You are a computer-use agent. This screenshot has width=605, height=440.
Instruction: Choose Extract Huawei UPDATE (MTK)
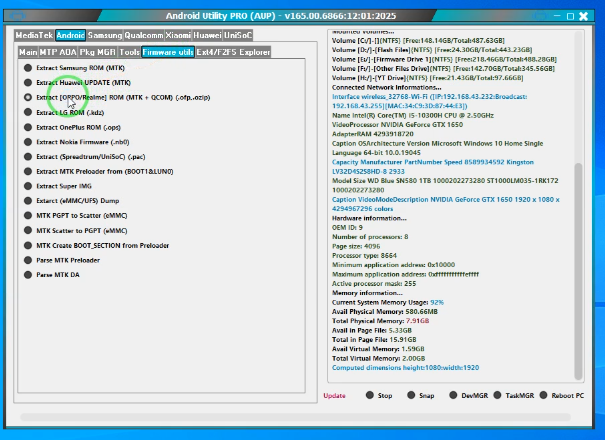click(x=77, y=83)
